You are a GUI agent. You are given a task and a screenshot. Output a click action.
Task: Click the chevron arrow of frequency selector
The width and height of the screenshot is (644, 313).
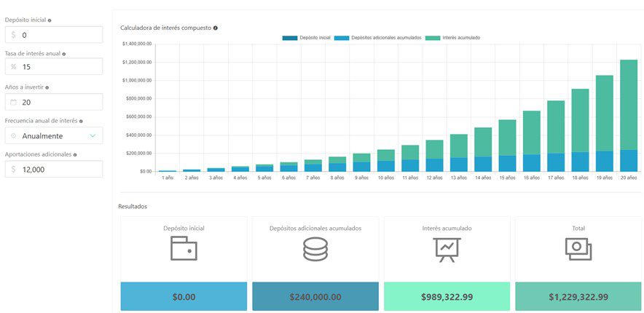point(93,135)
